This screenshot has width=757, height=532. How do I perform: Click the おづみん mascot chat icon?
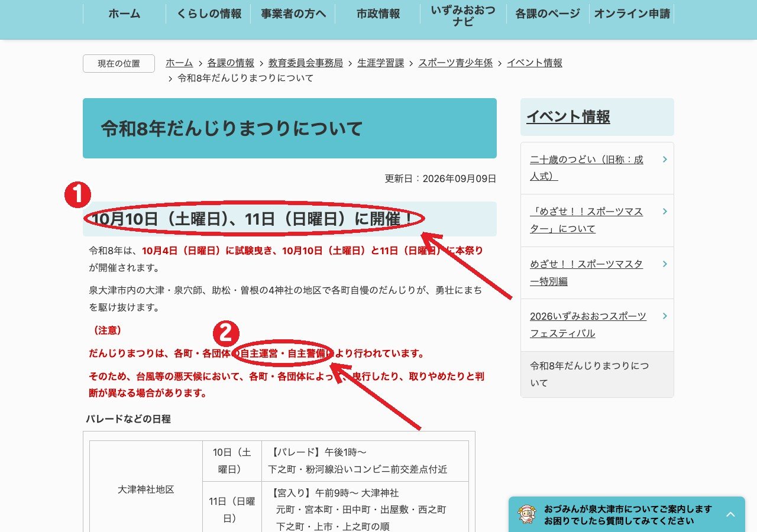coord(527,514)
